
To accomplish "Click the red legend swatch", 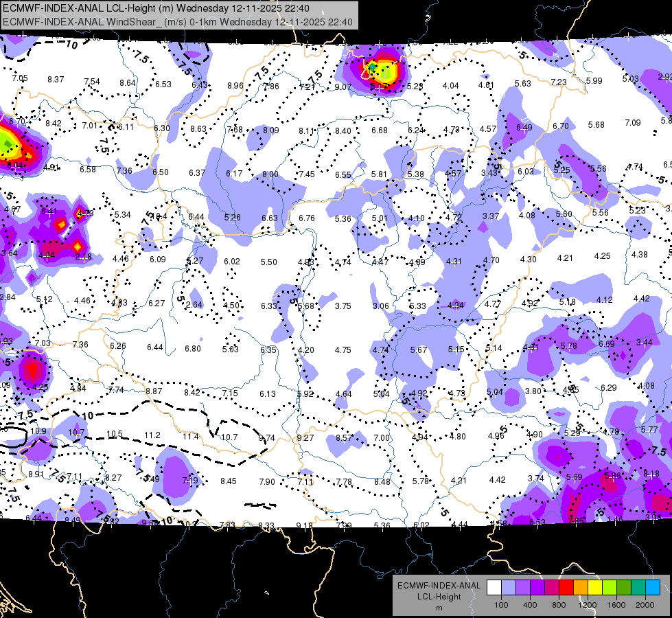I will pos(566,588).
